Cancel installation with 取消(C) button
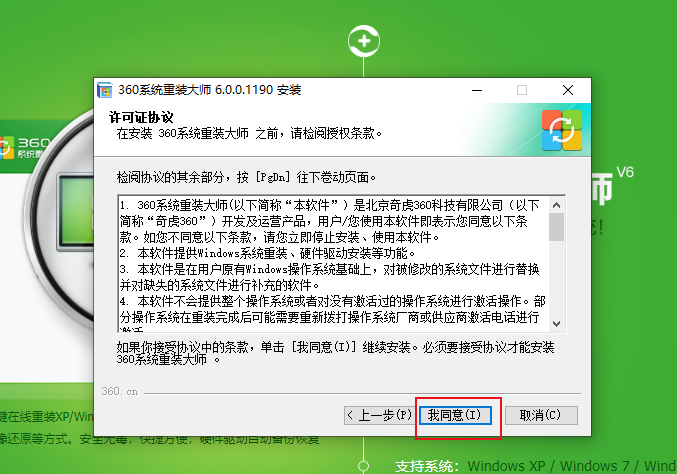Screen dimensions: 677x474 pyautogui.click(x=541, y=415)
